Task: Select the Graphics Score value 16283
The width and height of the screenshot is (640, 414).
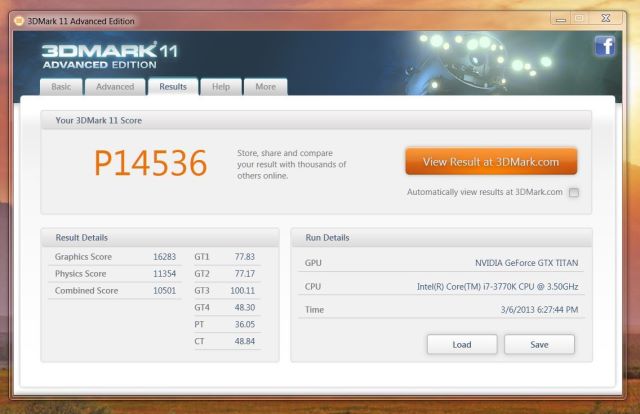Action: pos(164,257)
